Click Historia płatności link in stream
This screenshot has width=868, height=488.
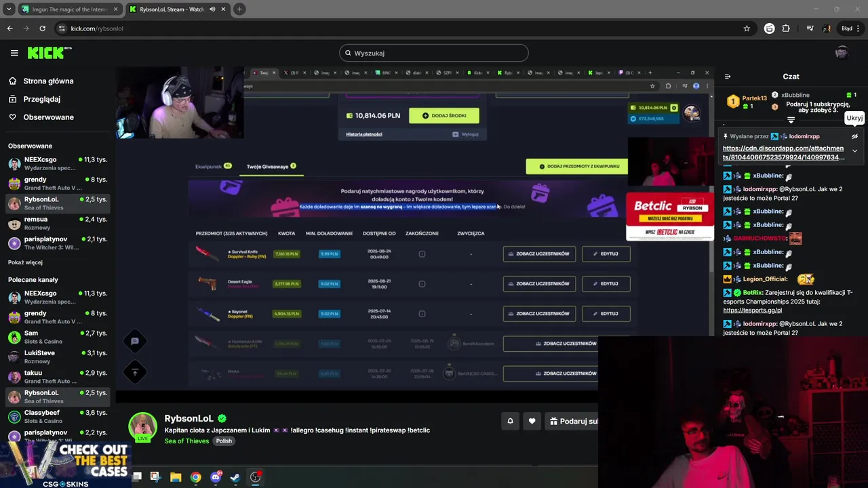point(364,134)
